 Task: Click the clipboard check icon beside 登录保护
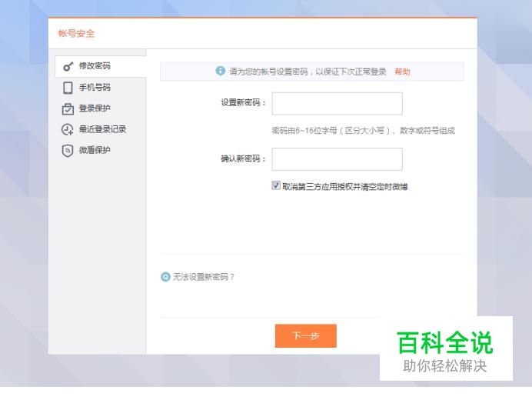68,108
